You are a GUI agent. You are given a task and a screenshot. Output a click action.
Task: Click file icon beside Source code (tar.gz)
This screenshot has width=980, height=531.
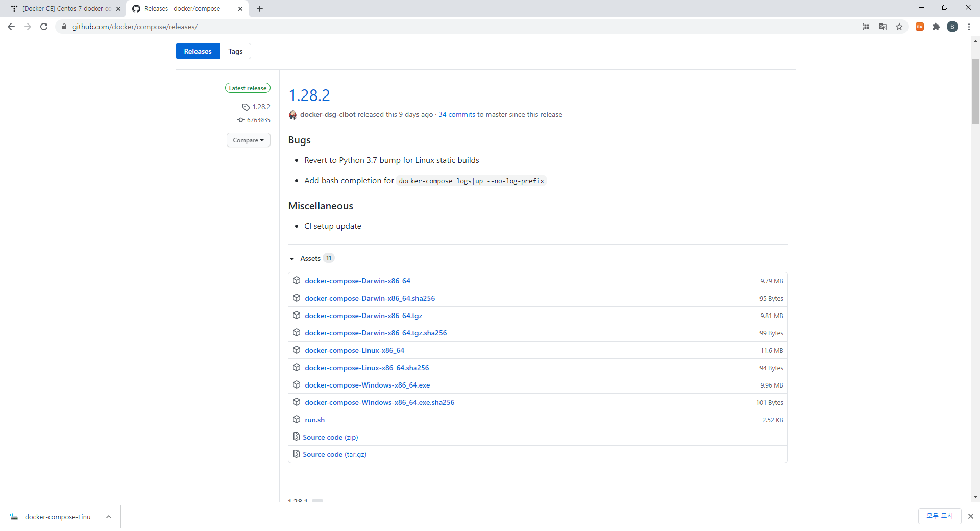(x=297, y=454)
